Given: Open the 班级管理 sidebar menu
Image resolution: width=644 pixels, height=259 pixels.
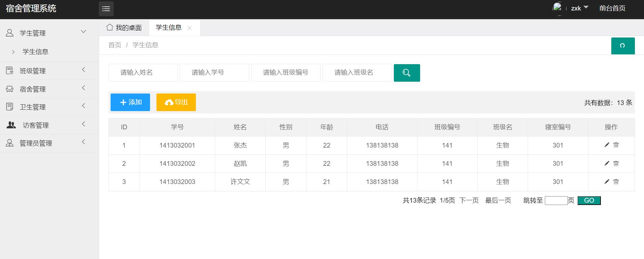Looking at the screenshot, I should click(x=49, y=71).
